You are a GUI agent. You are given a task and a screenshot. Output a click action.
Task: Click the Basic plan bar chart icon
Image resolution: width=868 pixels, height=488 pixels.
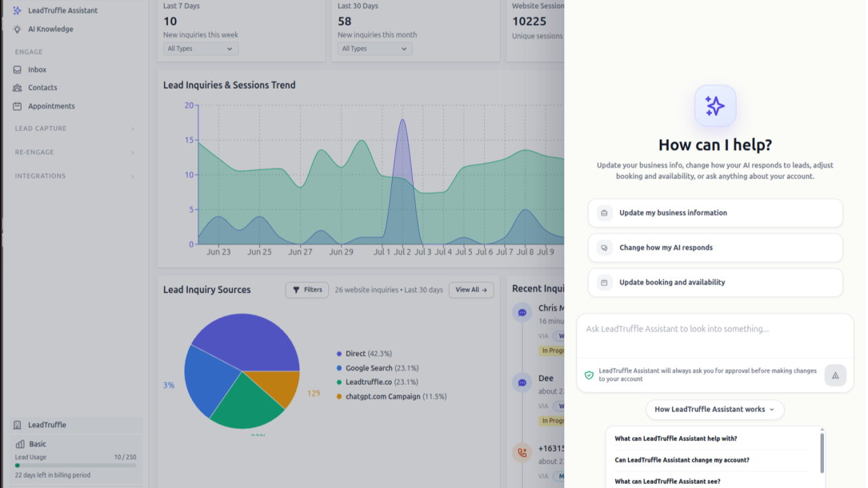click(20, 444)
